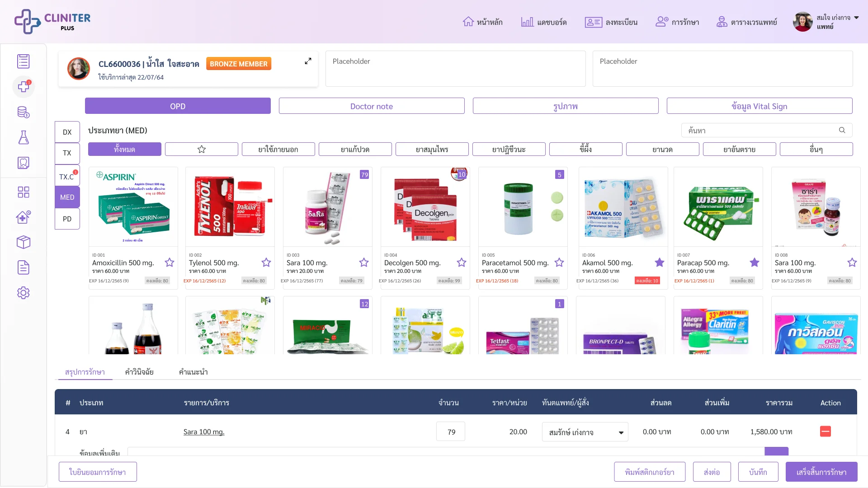This screenshot has width=868, height=488.
Task: Filter by favorites star category
Action: [202, 149]
